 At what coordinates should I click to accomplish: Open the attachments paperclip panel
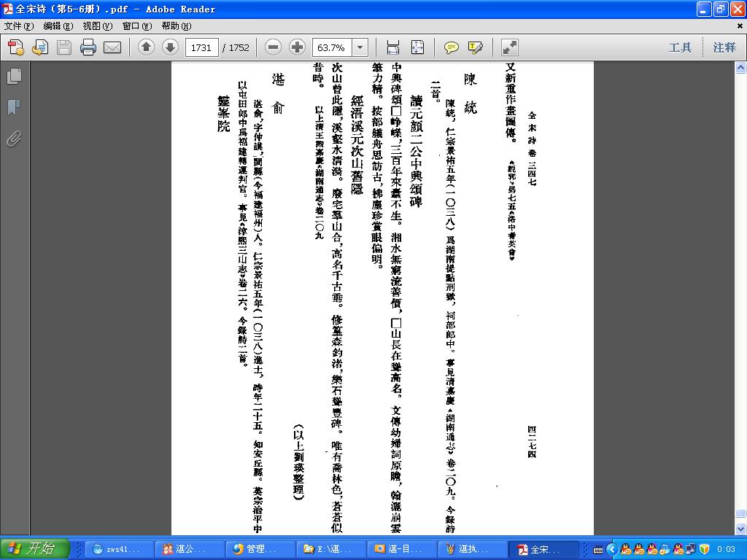[x=15, y=139]
